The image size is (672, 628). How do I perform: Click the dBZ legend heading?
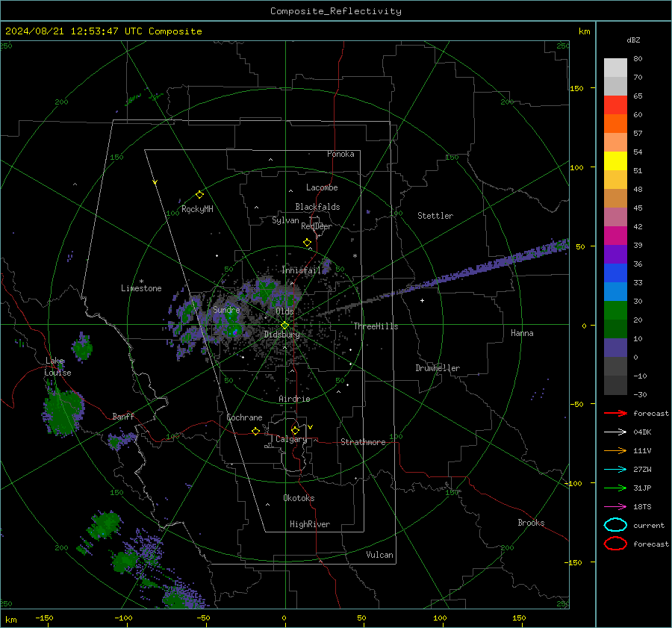click(633, 40)
